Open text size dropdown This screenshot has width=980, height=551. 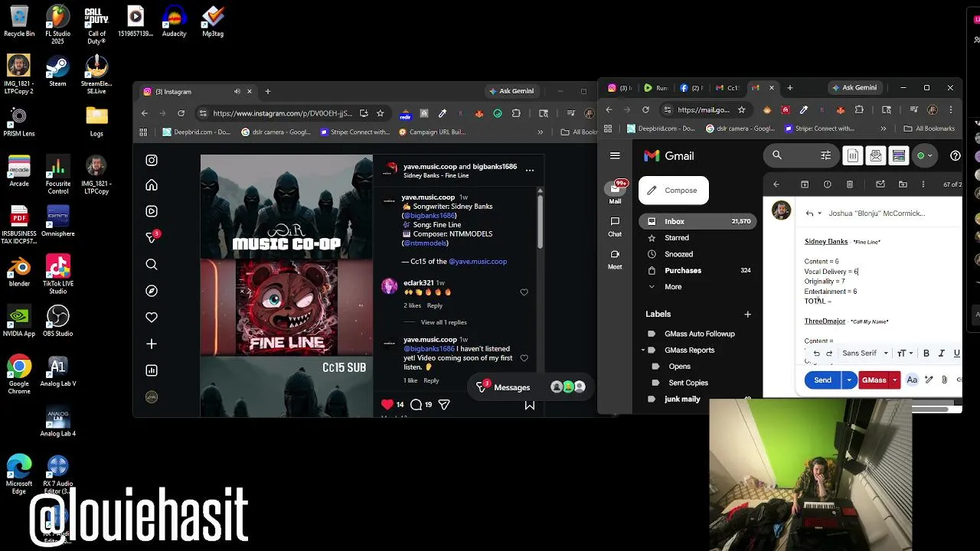coord(904,354)
